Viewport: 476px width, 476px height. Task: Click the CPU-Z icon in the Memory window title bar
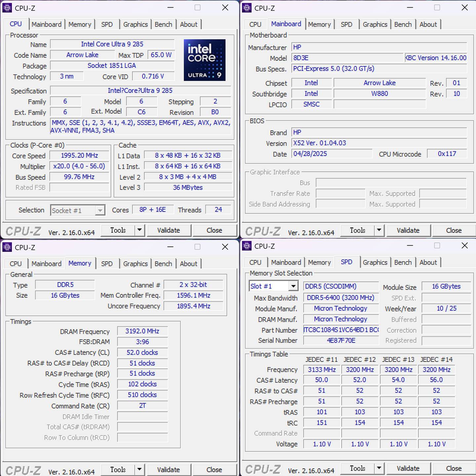tap(7, 247)
